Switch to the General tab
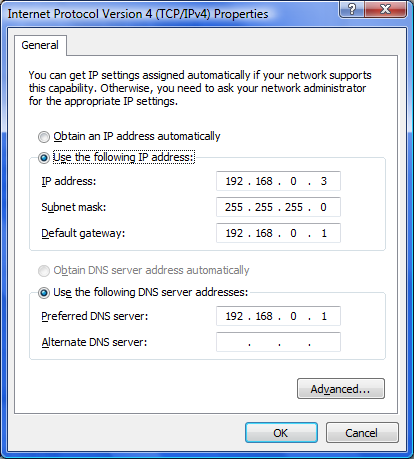 pyautogui.click(x=40, y=45)
